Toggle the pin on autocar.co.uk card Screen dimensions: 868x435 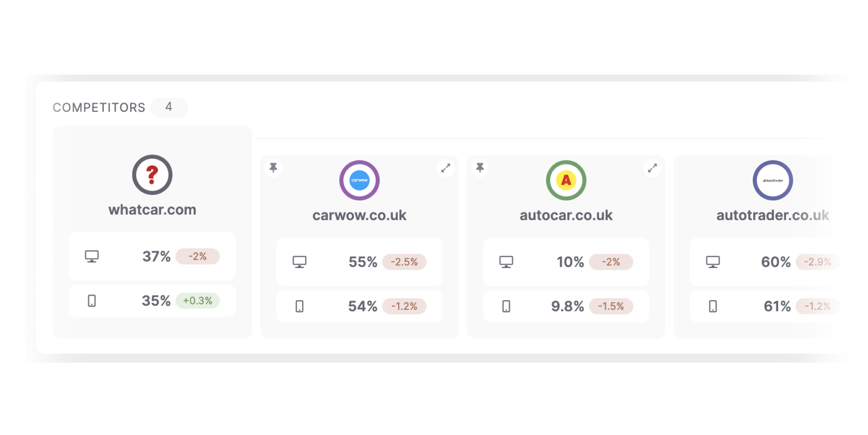[x=480, y=168]
